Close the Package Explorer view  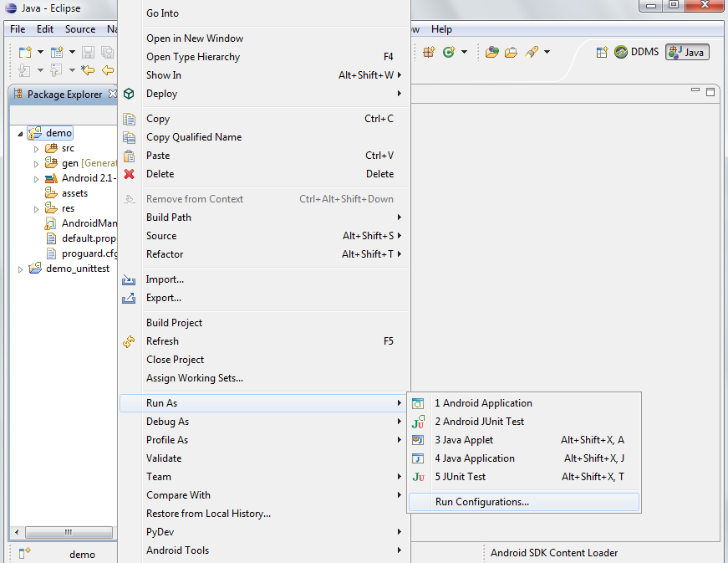[x=112, y=94]
